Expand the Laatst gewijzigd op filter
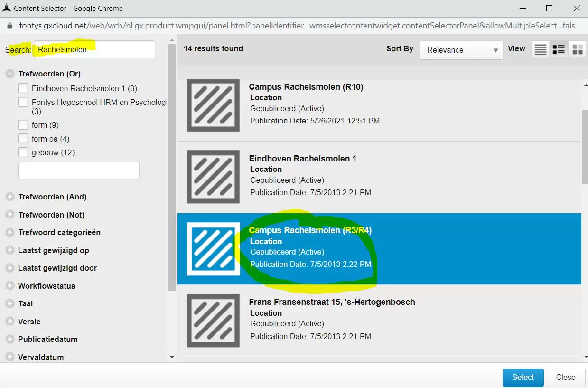This screenshot has width=588, height=388. pos(9,250)
